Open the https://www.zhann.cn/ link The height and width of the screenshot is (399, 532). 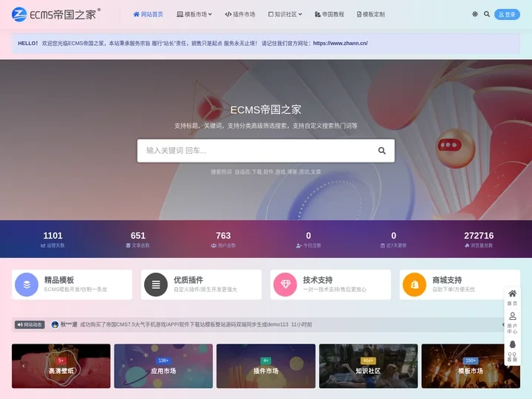pos(341,43)
